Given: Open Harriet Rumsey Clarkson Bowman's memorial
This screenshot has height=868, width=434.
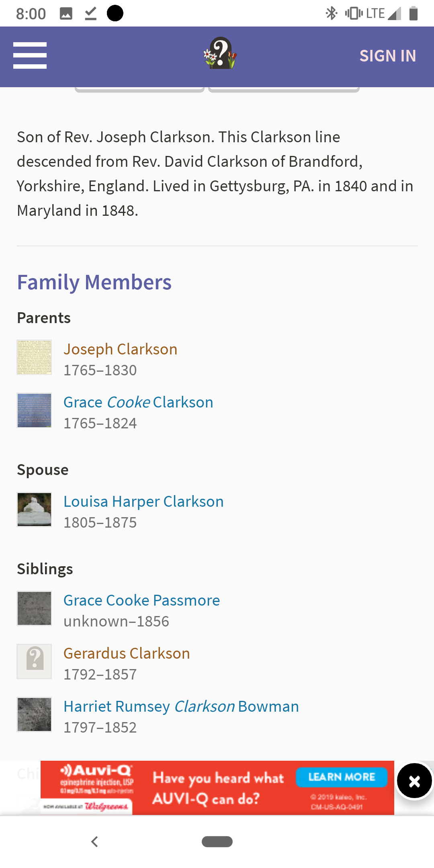Looking at the screenshot, I should (181, 706).
